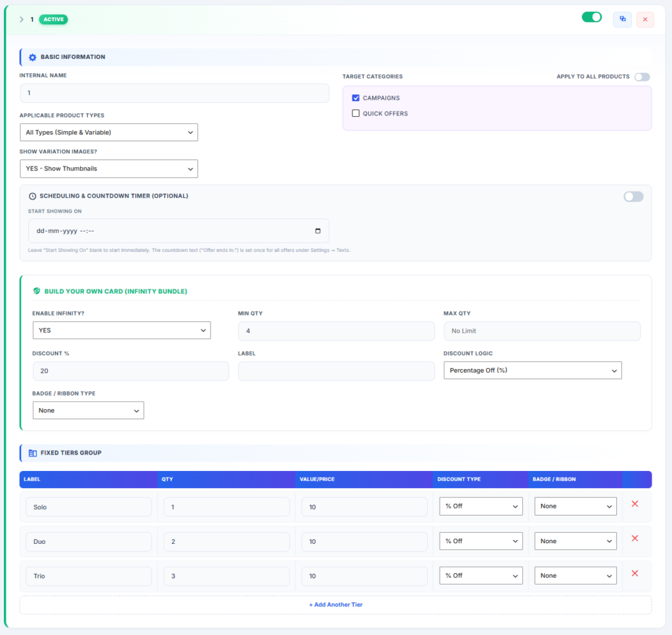This screenshot has height=635, width=672.
Task: Uncheck the Campaigns category checkbox
Action: coord(356,98)
